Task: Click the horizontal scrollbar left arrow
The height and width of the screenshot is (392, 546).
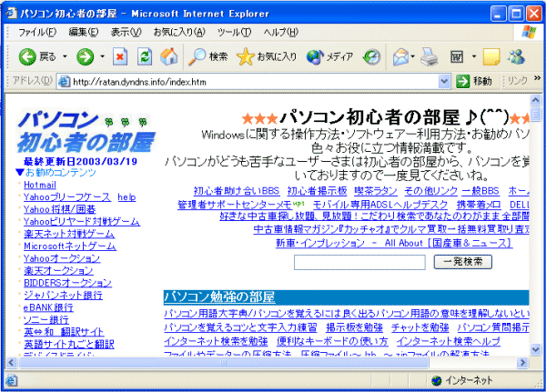Action: pos(11,363)
